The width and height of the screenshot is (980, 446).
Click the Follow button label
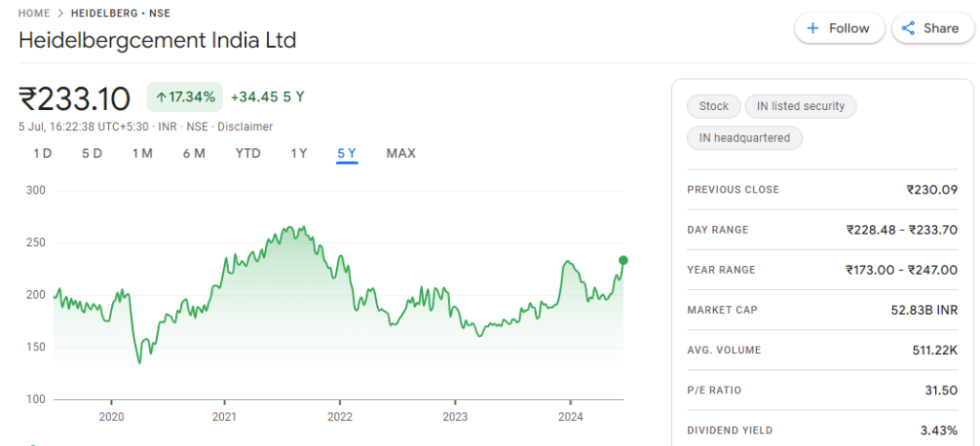[849, 29]
